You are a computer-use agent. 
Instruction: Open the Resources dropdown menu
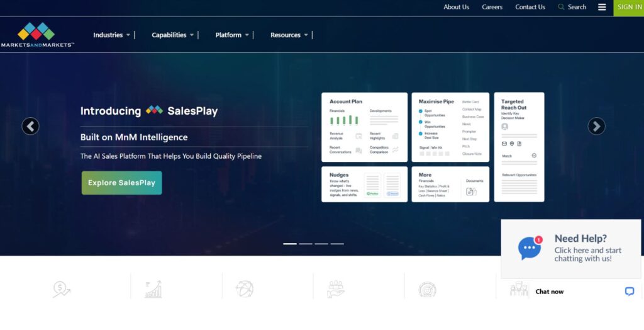click(x=289, y=35)
